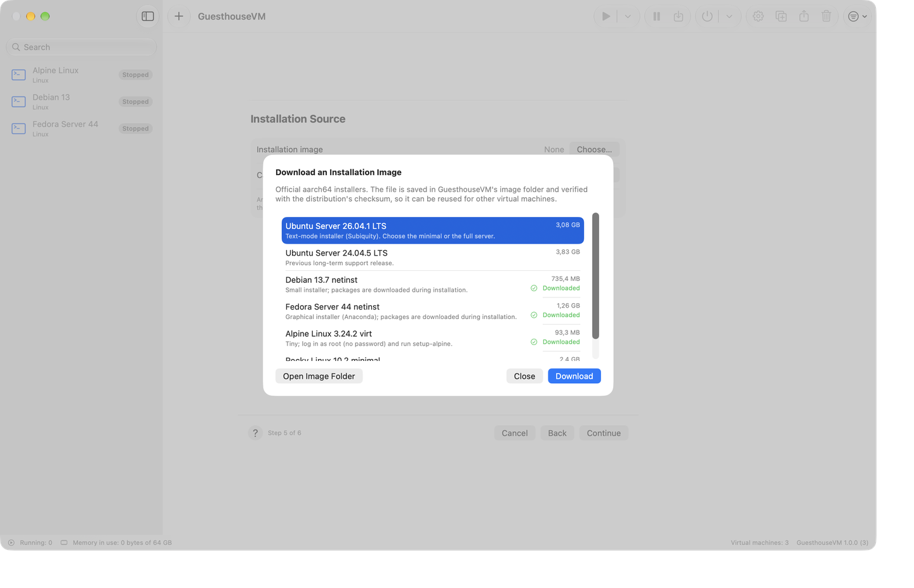The height and width of the screenshot is (588, 914).
Task: Click the Running: 0 status icon
Action: [11, 543]
